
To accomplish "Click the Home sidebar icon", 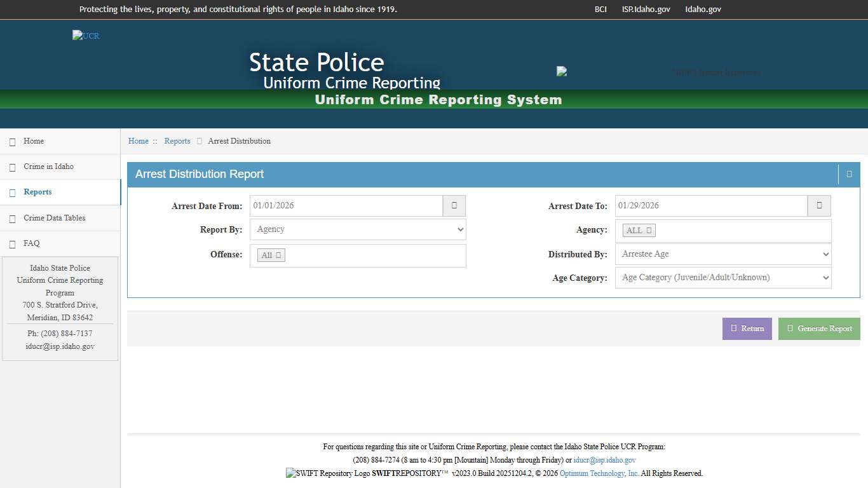I will 12,141.
